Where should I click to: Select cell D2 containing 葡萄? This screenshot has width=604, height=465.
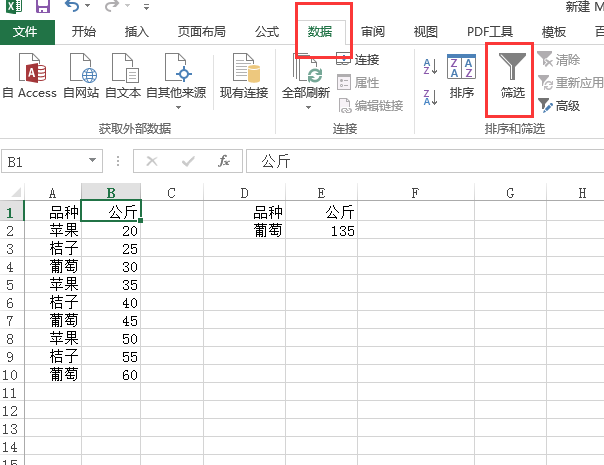point(245,230)
